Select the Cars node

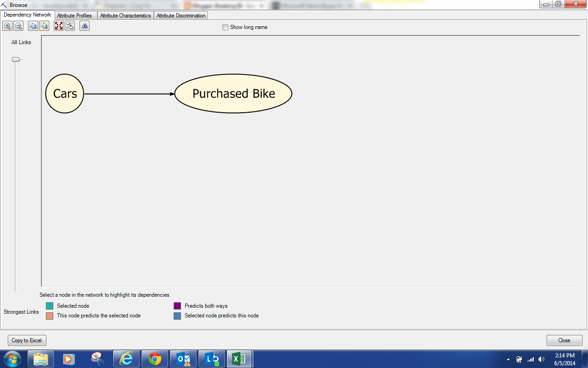click(x=65, y=93)
